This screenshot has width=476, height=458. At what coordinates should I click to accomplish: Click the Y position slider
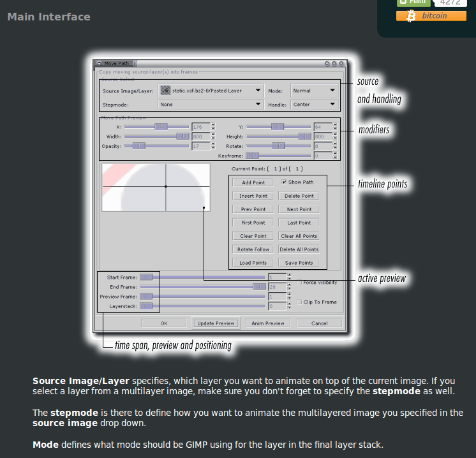[278, 127]
